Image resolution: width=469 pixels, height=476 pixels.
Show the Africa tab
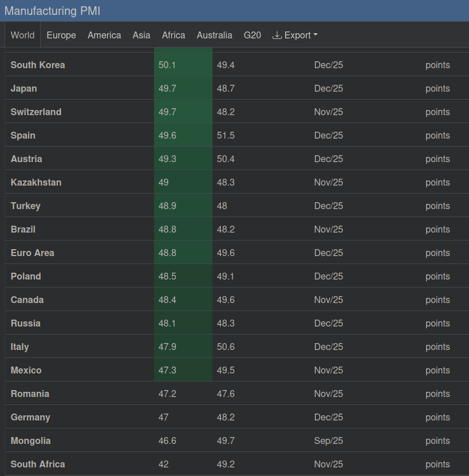pos(174,35)
